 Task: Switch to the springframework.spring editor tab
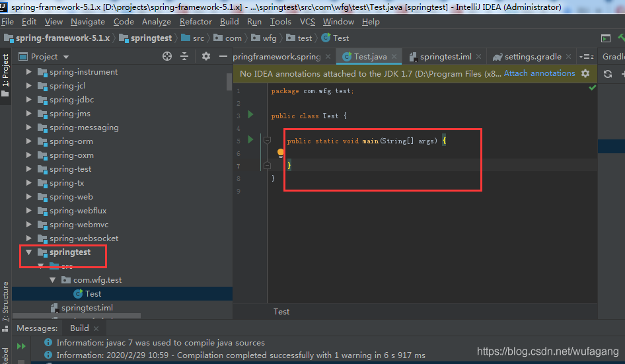pos(277,57)
